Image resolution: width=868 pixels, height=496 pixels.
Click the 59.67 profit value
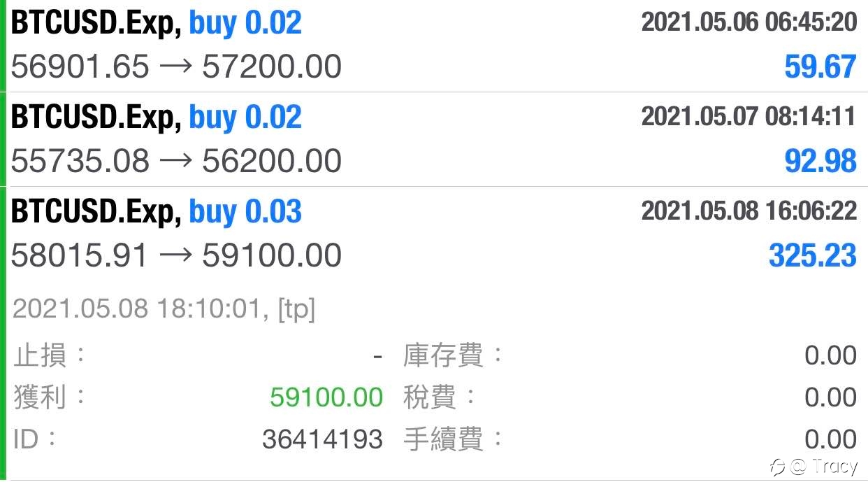[820, 67]
